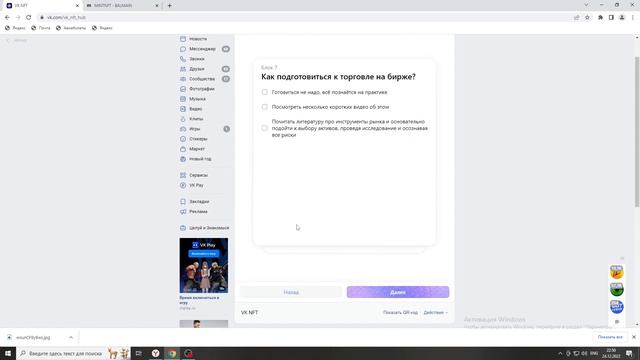Expand the Действия dropdown
The height and width of the screenshot is (360, 640).
click(x=436, y=313)
